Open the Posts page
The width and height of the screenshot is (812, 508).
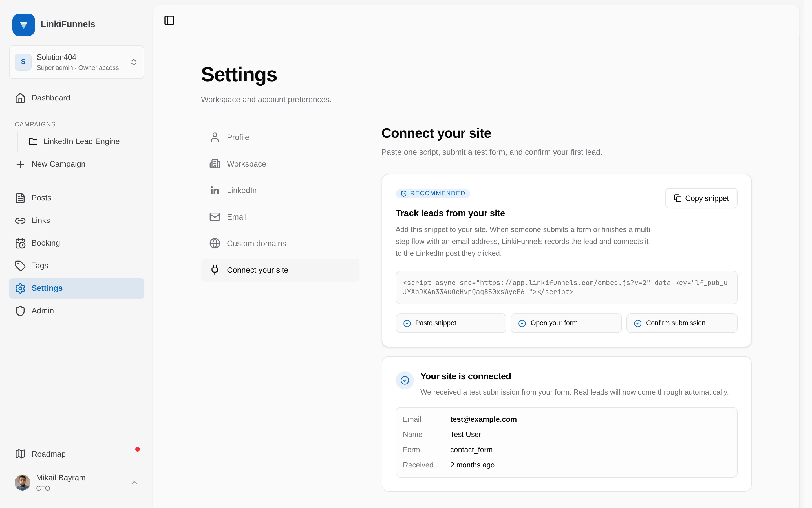[76, 198]
